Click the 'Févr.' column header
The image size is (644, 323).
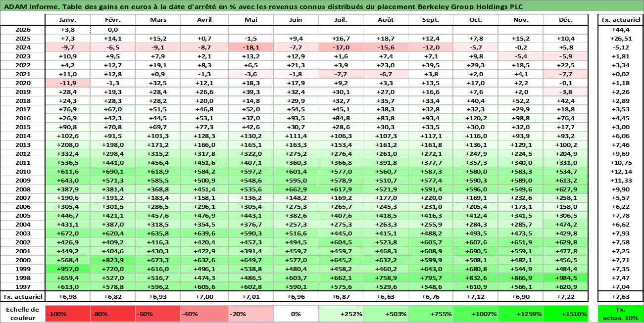pos(113,20)
